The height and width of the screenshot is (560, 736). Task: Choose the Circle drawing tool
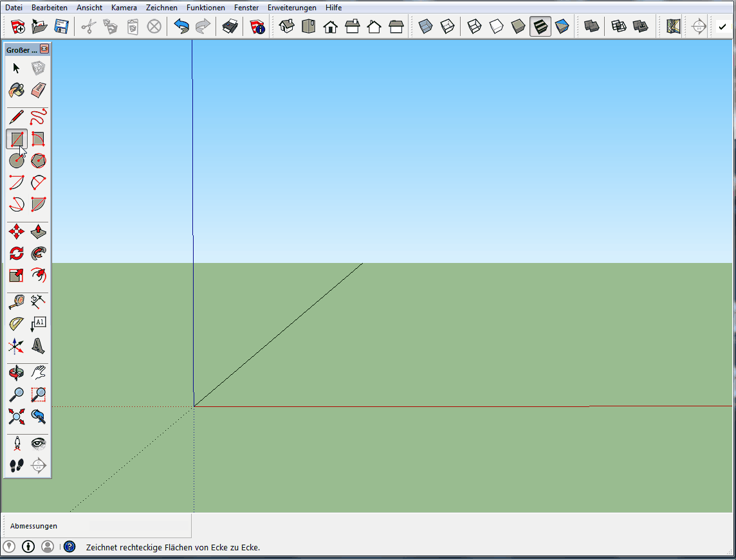[17, 161]
